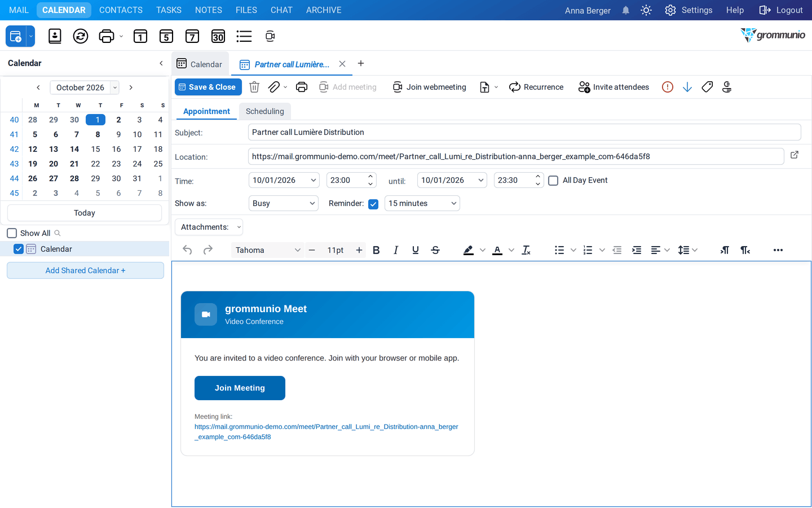Viewport: 812px width, 508px height.
Task: Switch to seven-day week view icon
Action: pos(192,36)
